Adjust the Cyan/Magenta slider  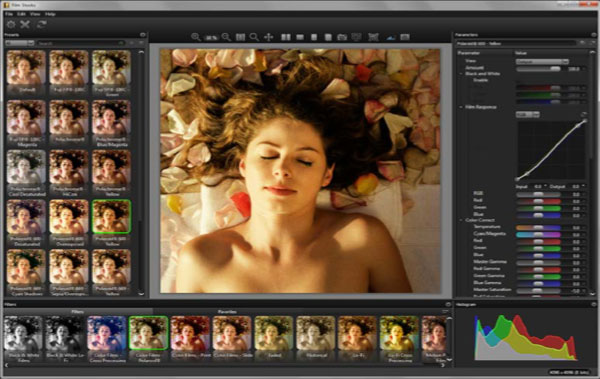[x=538, y=234]
